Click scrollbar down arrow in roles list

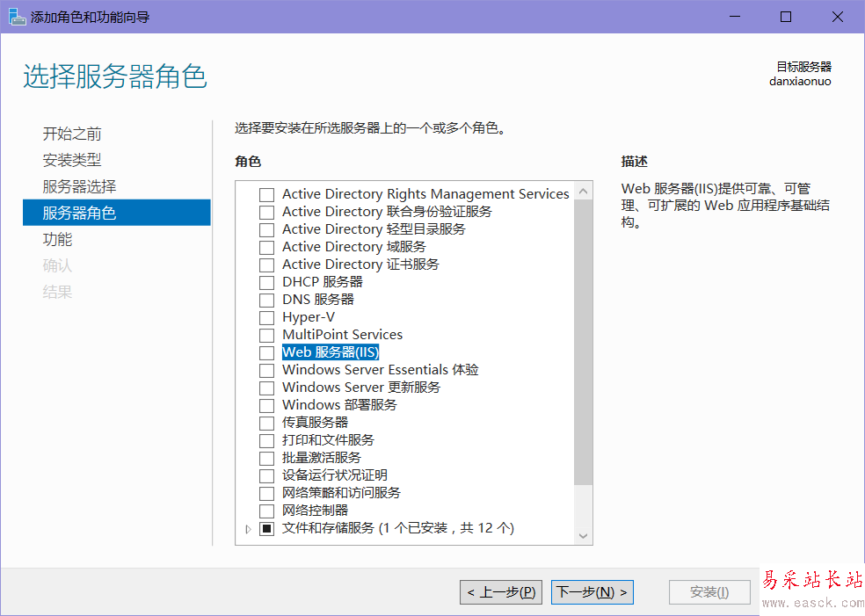coord(583,535)
